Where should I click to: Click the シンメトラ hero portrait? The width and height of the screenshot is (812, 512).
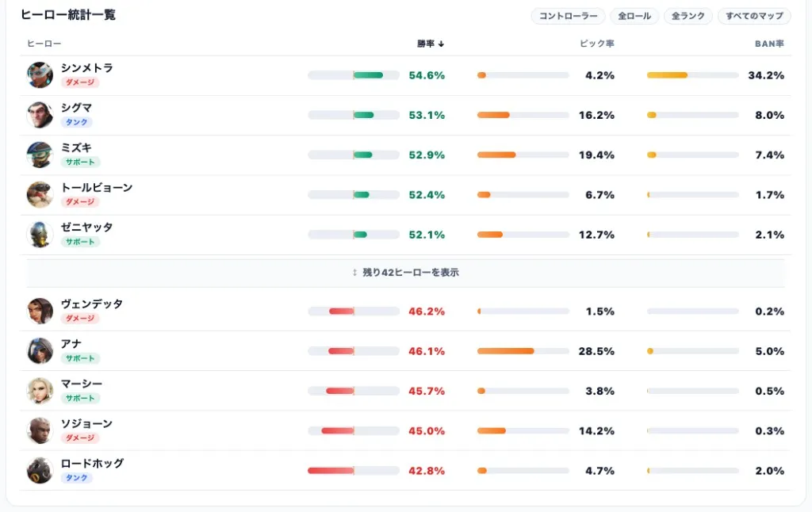click(40, 75)
